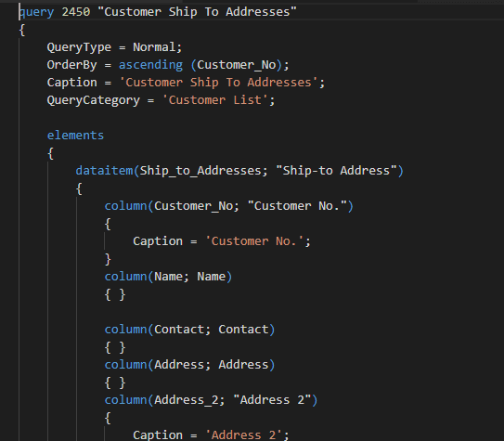504x441 pixels.
Task: Click the 'QueryCategory' property name
Action: point(94,100)
